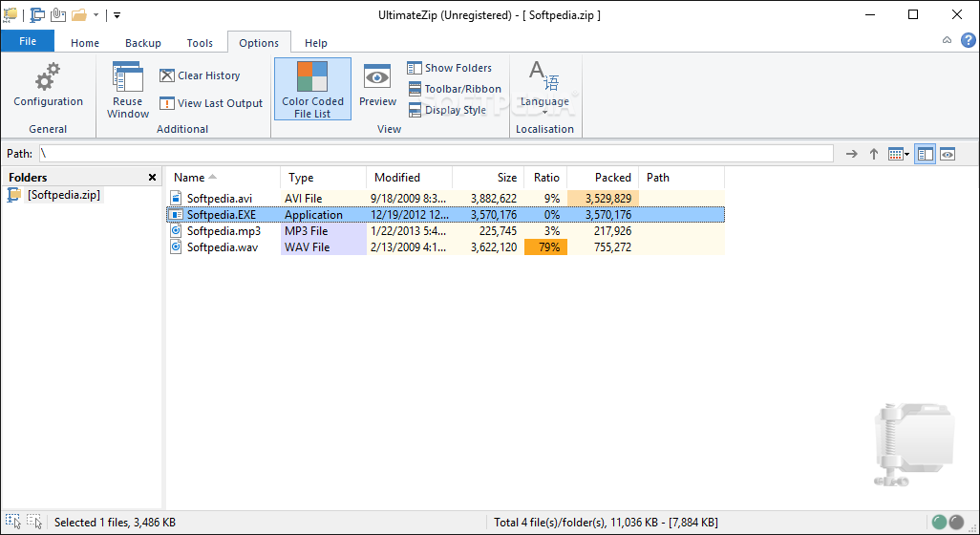Click the green status indicator circle
980x535 pixels.
[939, 523]
